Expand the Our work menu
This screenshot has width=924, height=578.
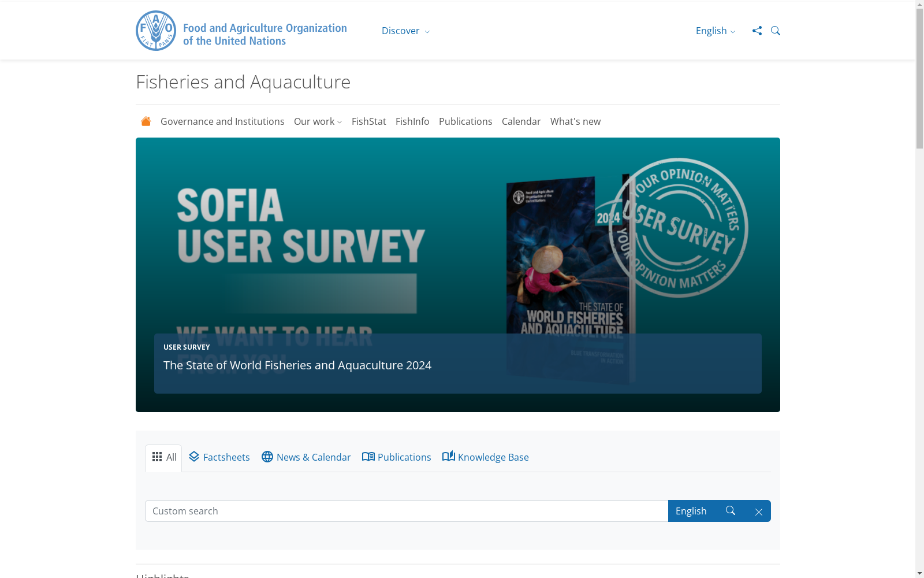coord(318,121)
